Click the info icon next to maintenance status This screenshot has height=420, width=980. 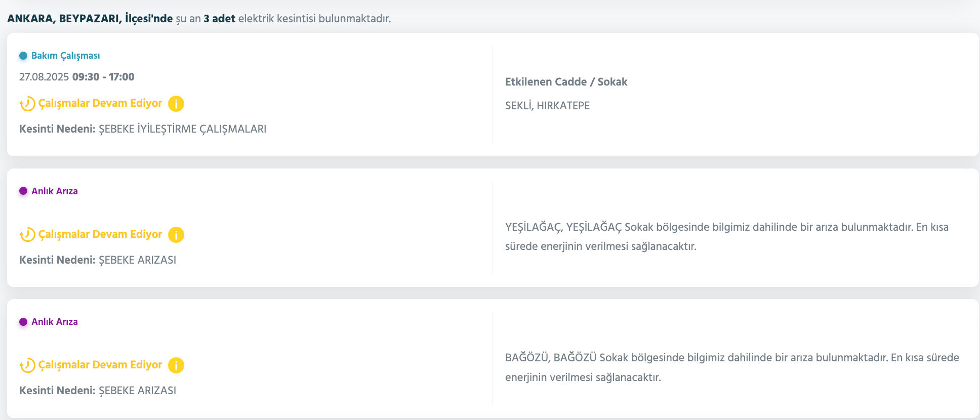point(176,103)
